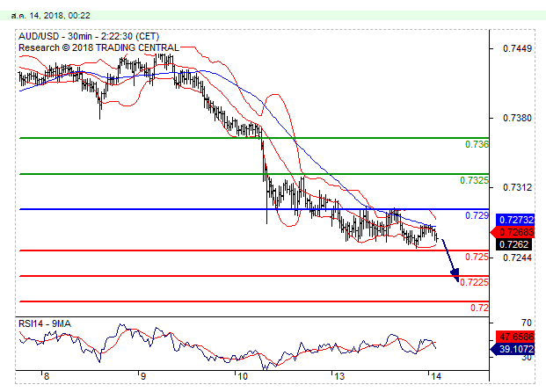Viewport: 546px width, 392px height.
Task: Click the red support label 0.72
Action: 479,308
